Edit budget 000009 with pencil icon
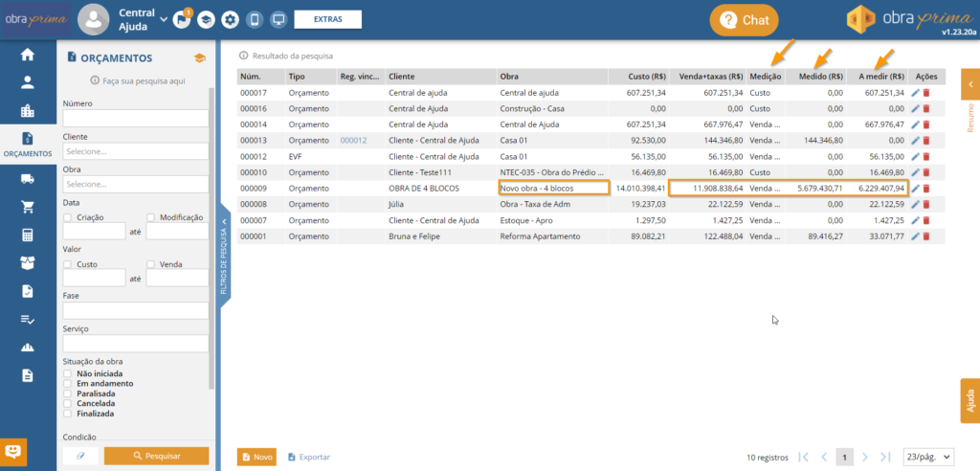The height and width of the screenshot is (471, 980). [x=916, y=189]
